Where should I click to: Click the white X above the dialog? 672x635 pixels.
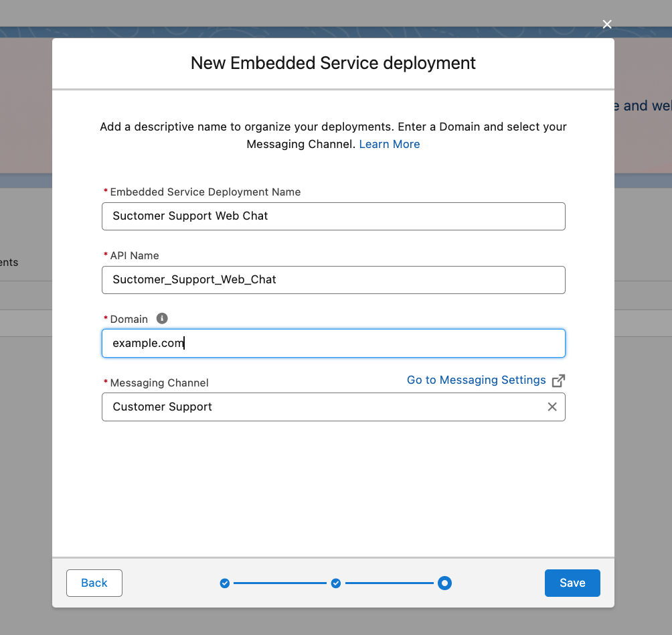[x=606, y=24]
